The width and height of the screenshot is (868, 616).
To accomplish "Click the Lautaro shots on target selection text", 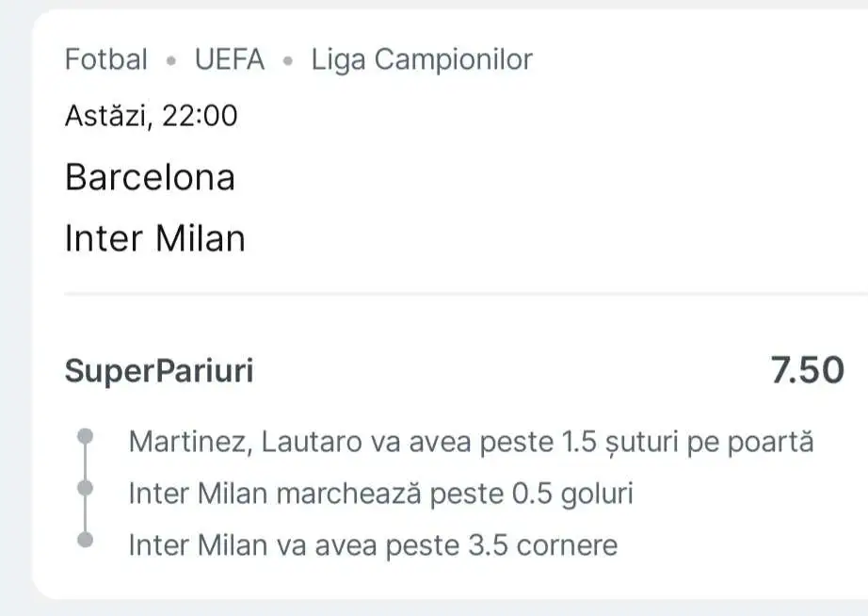I will coord(470,441).
